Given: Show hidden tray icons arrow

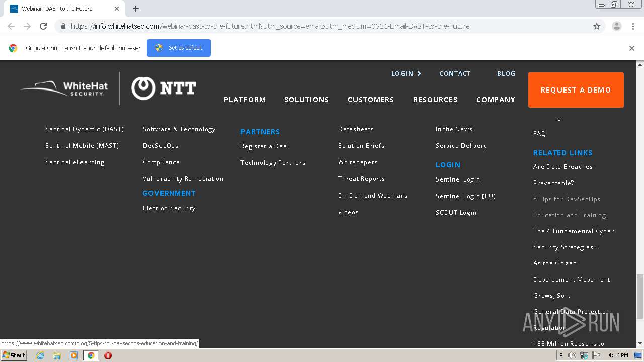Looking at the screenshot, I should point(562,355).
